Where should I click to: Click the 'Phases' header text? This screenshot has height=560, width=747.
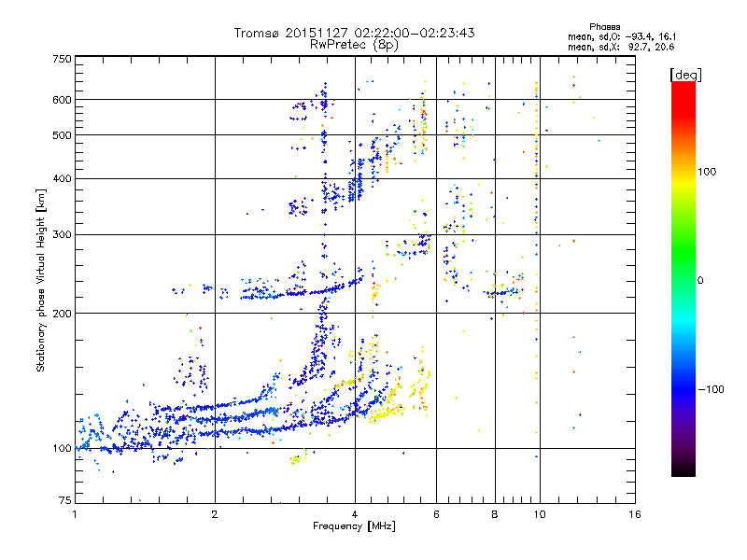click(x=604, y=27)
